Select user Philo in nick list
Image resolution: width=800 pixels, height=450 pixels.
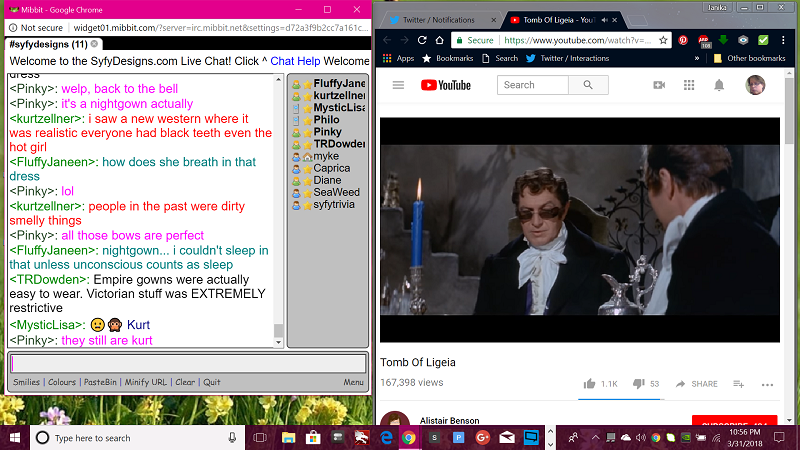(x=326, y=120)
